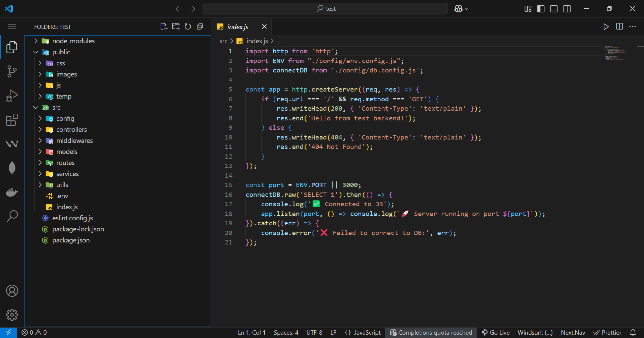
Task: Open the Source Control view
Action: (x=12, y=71)
